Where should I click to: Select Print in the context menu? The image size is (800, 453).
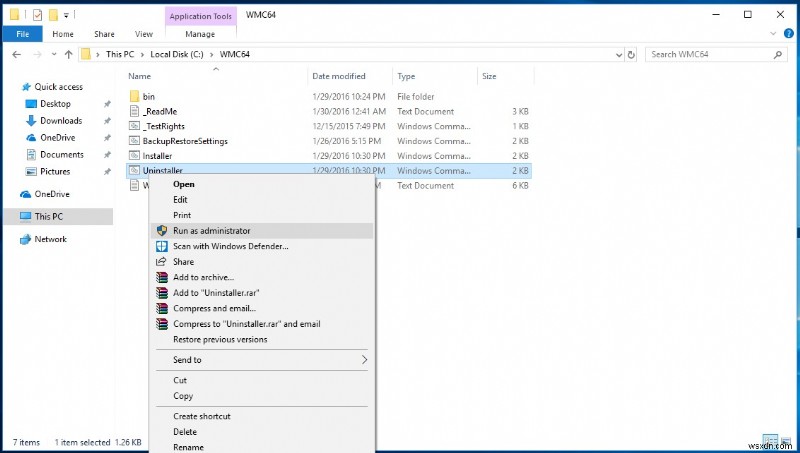pyautogui.click(x=262, y=215)
